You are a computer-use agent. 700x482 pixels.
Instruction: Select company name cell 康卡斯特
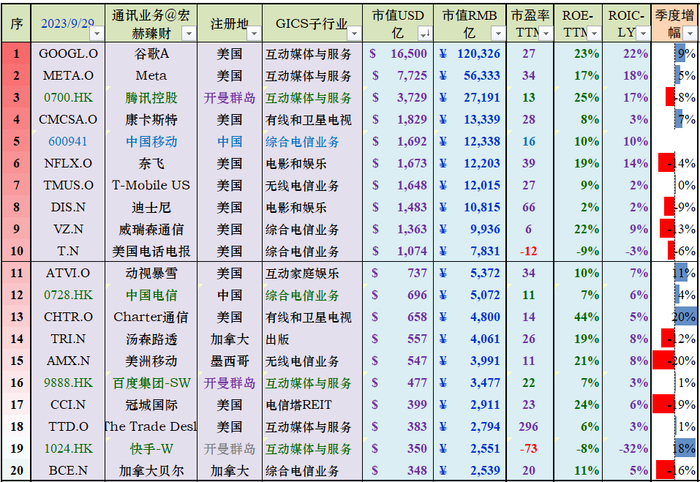151,119
